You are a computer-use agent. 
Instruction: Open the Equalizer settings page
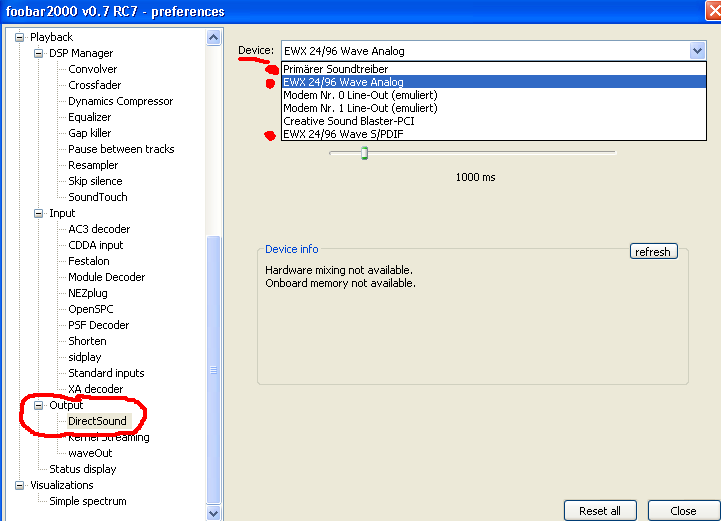coord(90,117)
